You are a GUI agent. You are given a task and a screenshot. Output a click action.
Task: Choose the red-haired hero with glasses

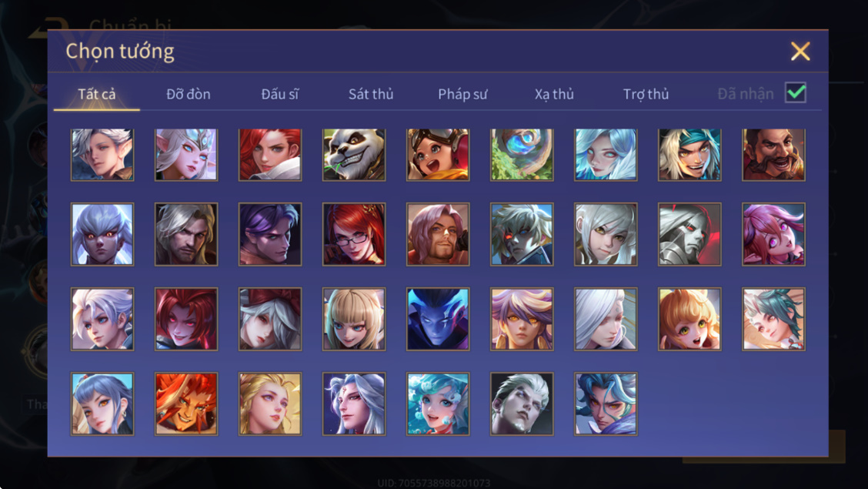coord(354,234)
